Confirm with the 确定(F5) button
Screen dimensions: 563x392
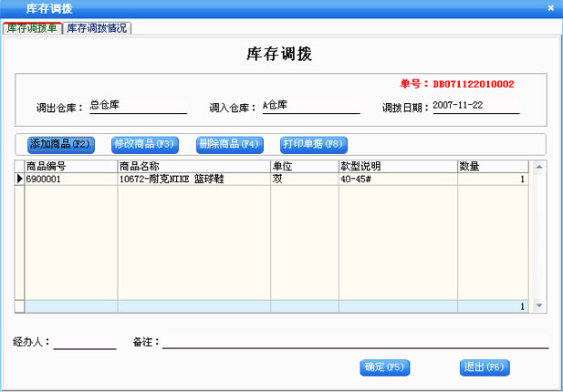pos(384,367)
